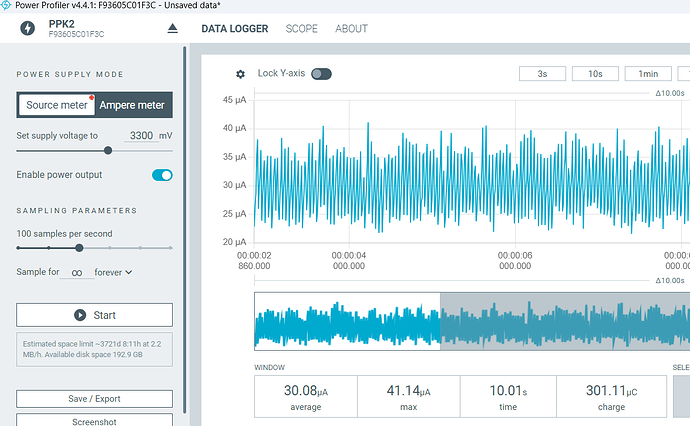Select Ampere meter mode

click(x=132, y=105)
